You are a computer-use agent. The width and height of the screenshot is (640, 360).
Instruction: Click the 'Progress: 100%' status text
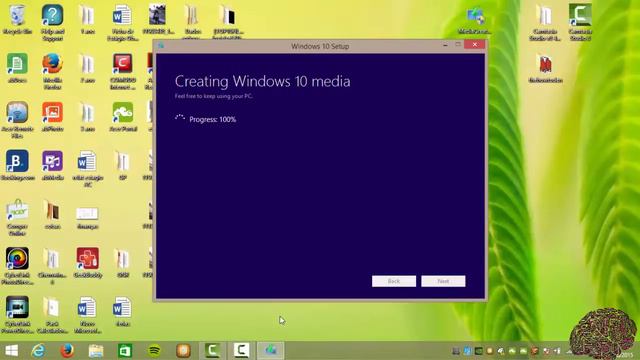[x=212, y=120]
